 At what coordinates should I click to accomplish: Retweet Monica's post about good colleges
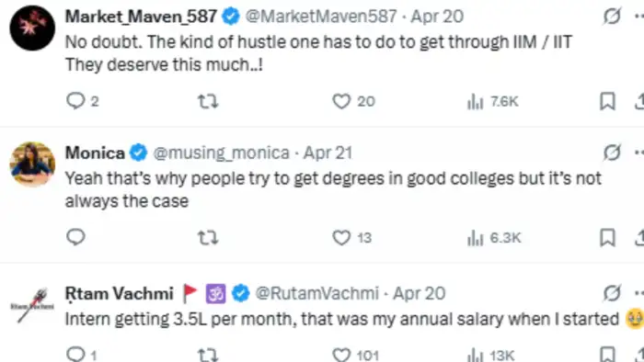pos(208,238)
